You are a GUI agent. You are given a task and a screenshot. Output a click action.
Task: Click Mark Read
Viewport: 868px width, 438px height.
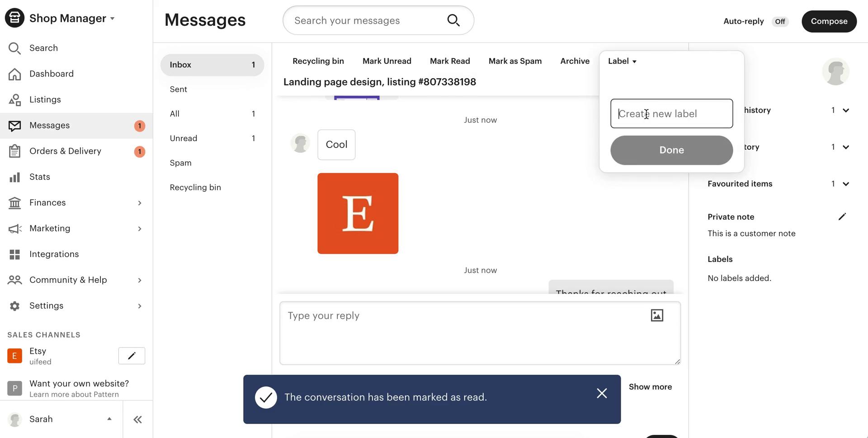[x=450, y=61]
